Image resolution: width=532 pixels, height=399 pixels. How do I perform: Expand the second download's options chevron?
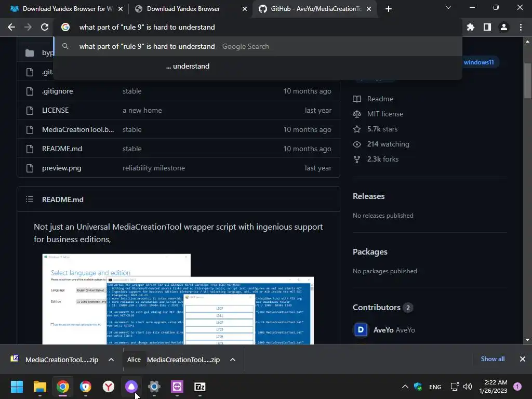click(232, 360)
